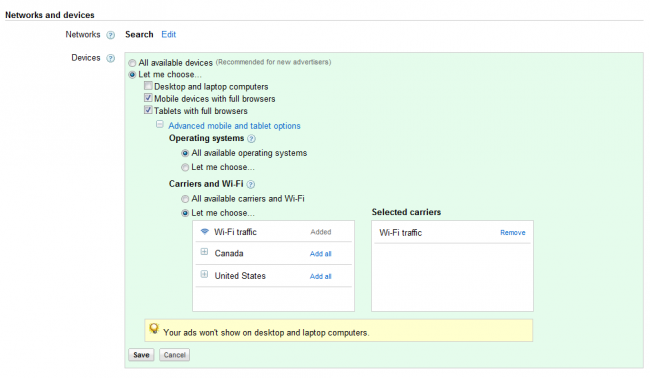This screenshot has height=378, width=650.
Task: Add all United States carriers
Action: tap(320, 276)
